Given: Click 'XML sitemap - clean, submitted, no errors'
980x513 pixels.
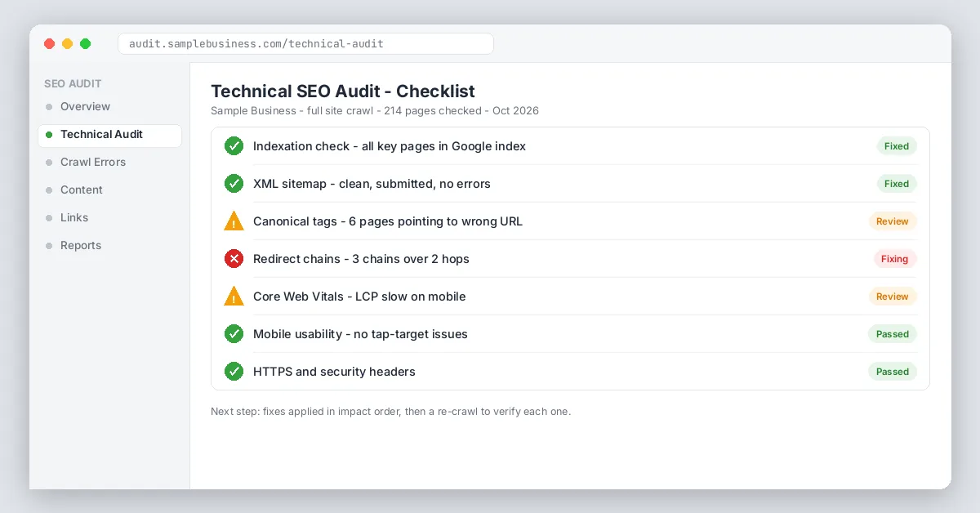Looking at the screenshot, I should (372, 184).
